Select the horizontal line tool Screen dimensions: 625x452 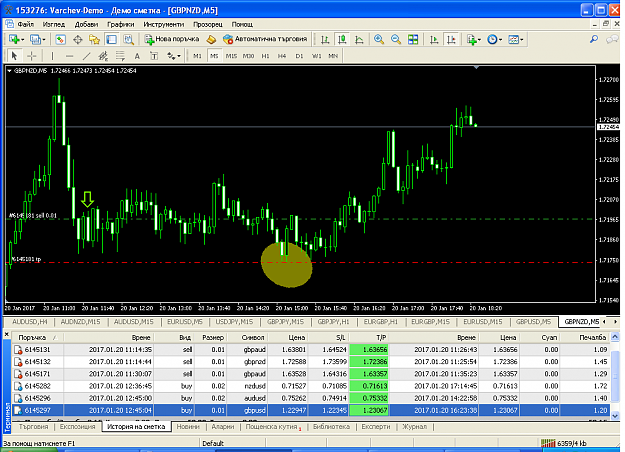click(x=69, y=56)
